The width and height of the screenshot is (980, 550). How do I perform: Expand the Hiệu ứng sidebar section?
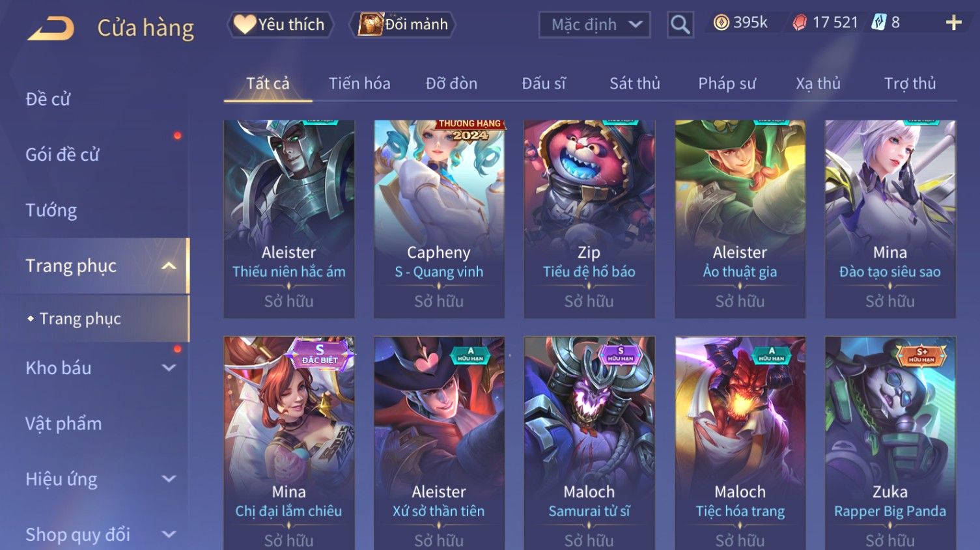[x=169, y=480]
